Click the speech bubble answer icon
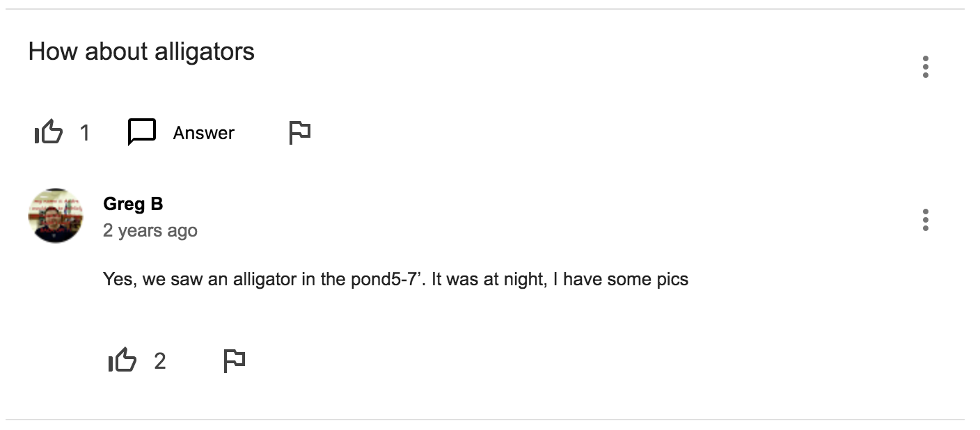 142,132
